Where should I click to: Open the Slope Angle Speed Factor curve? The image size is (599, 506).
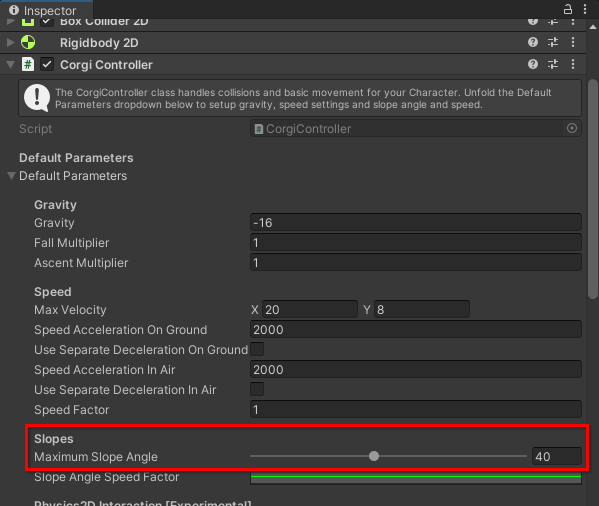click(x=416, y=477)
